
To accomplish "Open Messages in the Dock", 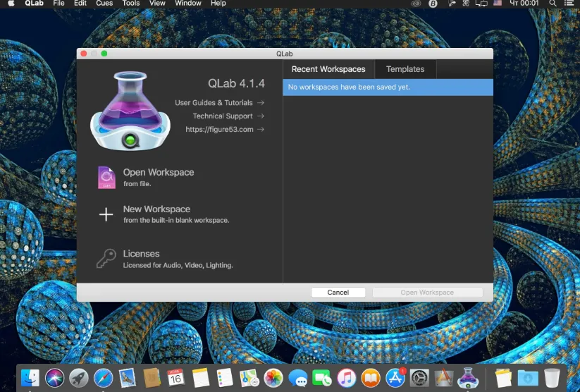I will (298, 378).
